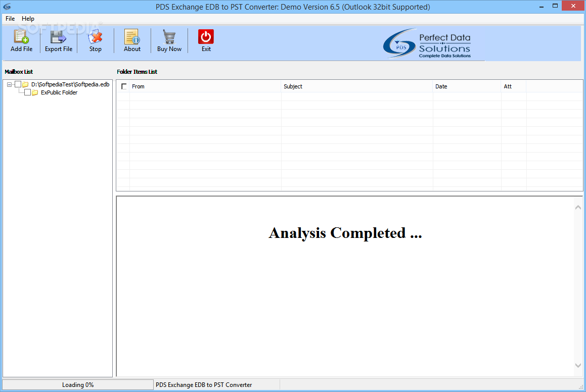Screen dimensions: 586x392
Task: Click the preview pane scroll down arrow
Action: tap(578, 366)
